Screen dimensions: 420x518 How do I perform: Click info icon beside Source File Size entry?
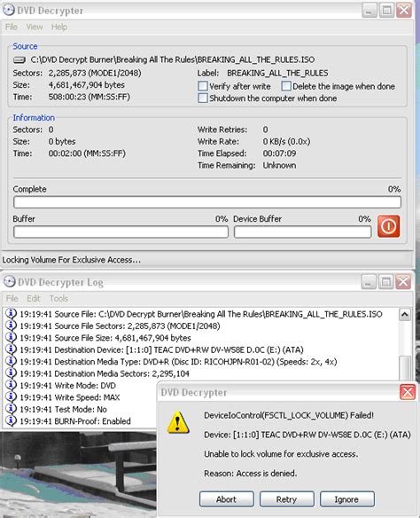coord(11,337)
